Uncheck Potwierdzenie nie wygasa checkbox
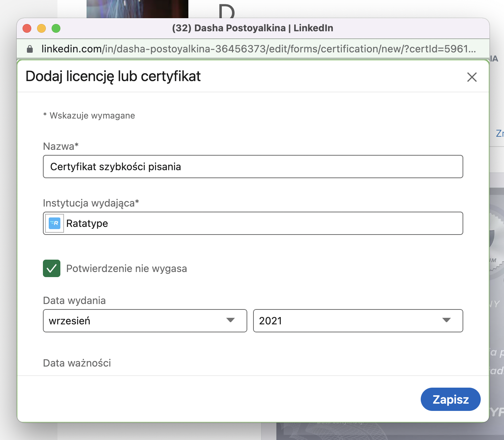The image size is (504, 440). [x=52, y=268]
